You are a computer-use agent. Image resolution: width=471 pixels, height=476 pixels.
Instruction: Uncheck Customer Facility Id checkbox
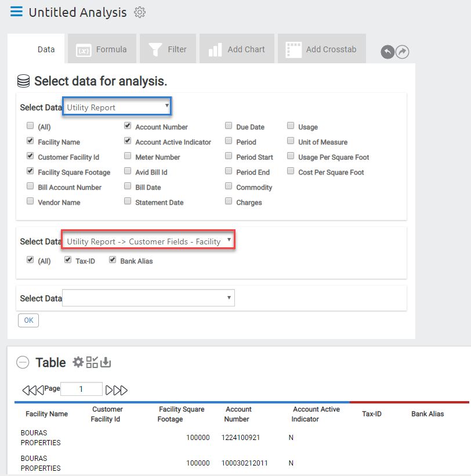pos(30,156)
